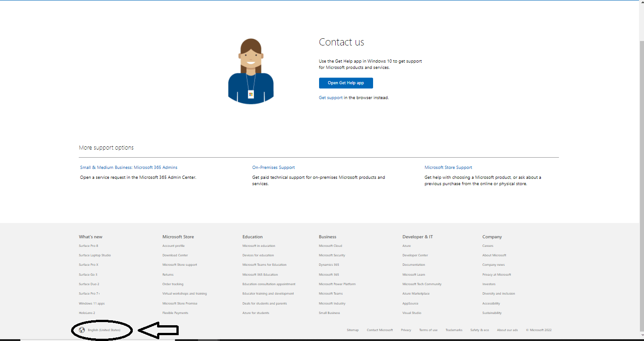
Task: Open Virtual workshops and training
Action: click(185, 294)
